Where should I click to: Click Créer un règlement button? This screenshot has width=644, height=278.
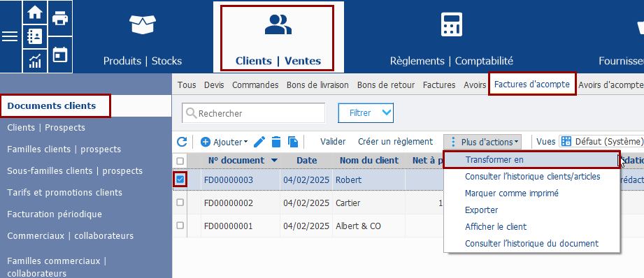point(395,142)
